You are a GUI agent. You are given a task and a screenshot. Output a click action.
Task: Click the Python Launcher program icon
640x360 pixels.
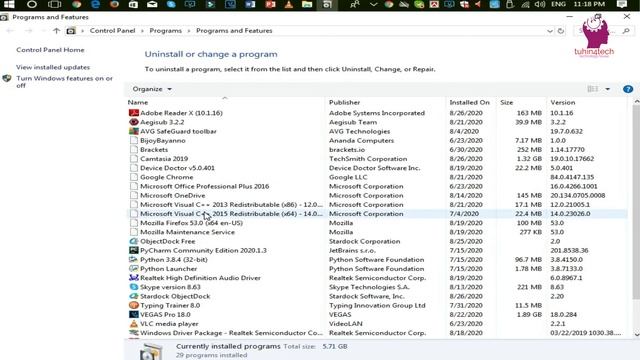[x=133, y=269]
